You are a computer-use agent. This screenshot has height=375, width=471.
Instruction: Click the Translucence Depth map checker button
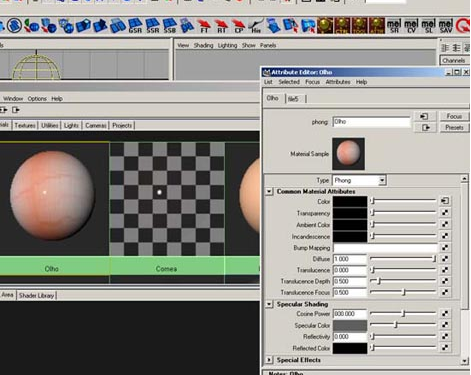(x=445, y=281)
